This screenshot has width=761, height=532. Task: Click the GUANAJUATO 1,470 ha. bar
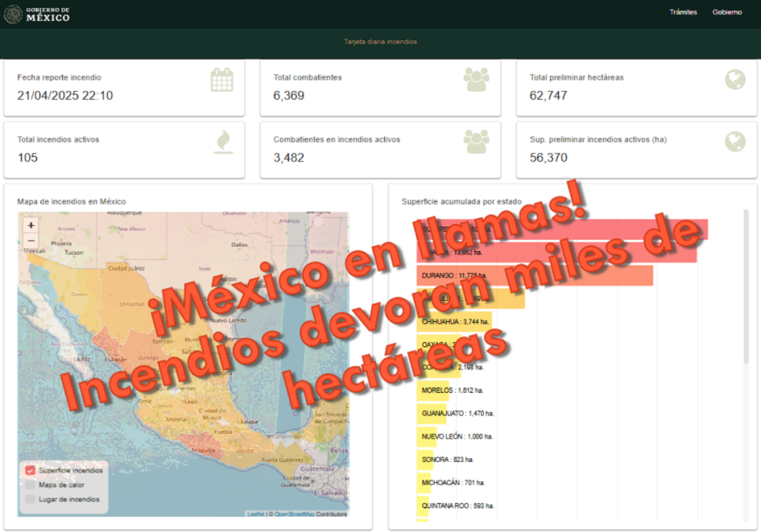click(432, 414)
